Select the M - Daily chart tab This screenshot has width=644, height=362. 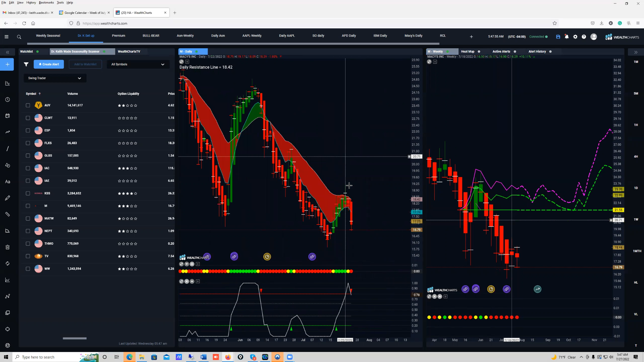[193, 52]
